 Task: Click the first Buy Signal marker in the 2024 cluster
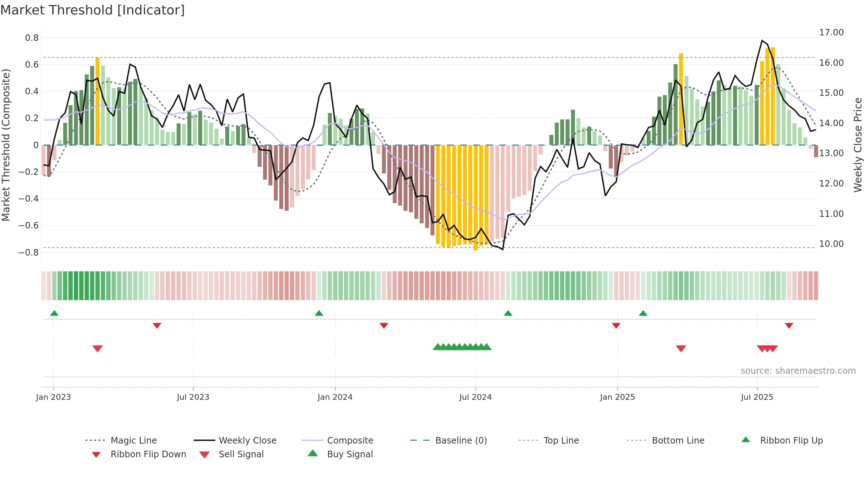coord(438,347)
